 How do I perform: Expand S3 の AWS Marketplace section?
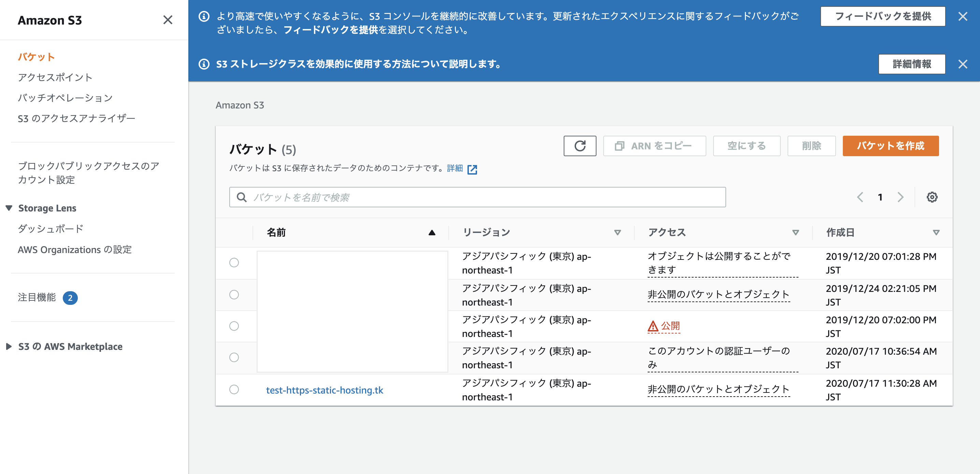[9, 346]
